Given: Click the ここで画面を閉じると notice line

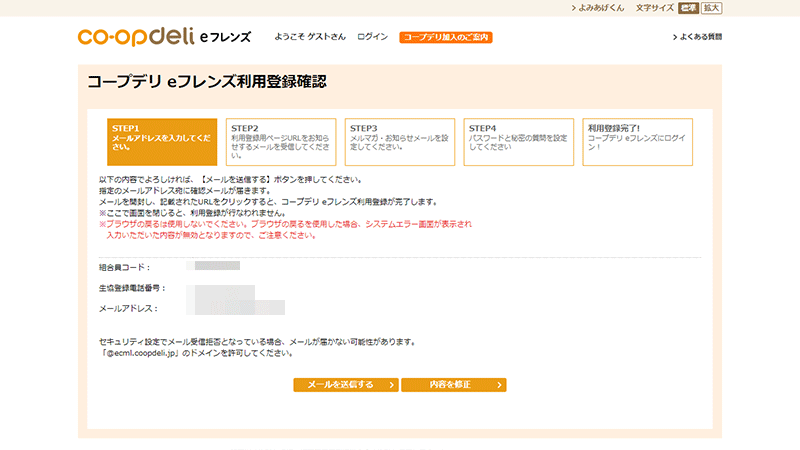Looking at the screenshot, I should (192, 213).
